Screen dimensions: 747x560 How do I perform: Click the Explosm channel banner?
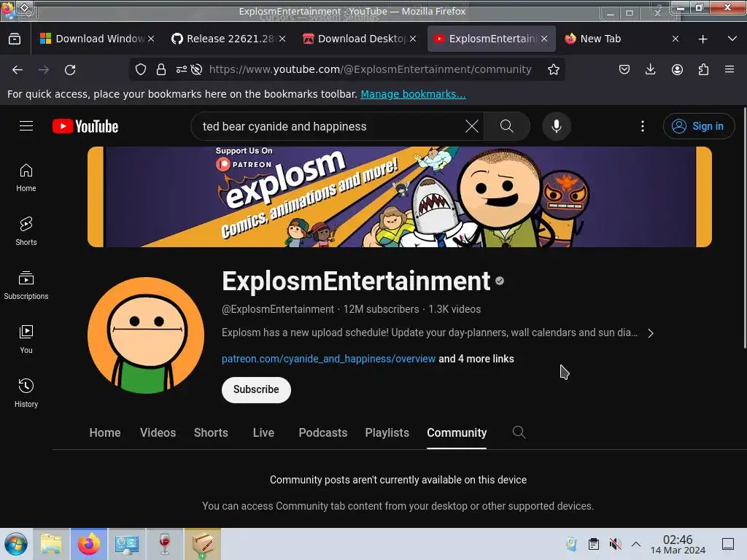pos(399,197)
